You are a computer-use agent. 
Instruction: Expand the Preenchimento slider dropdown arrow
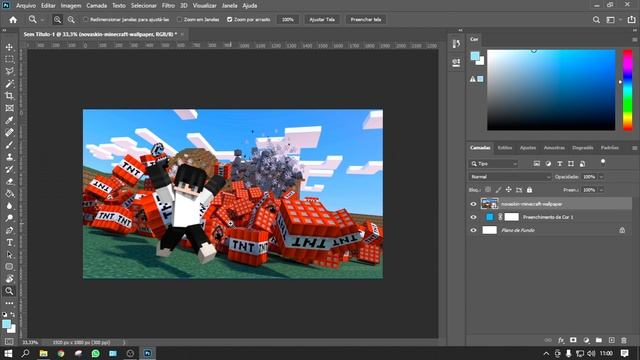601,190
